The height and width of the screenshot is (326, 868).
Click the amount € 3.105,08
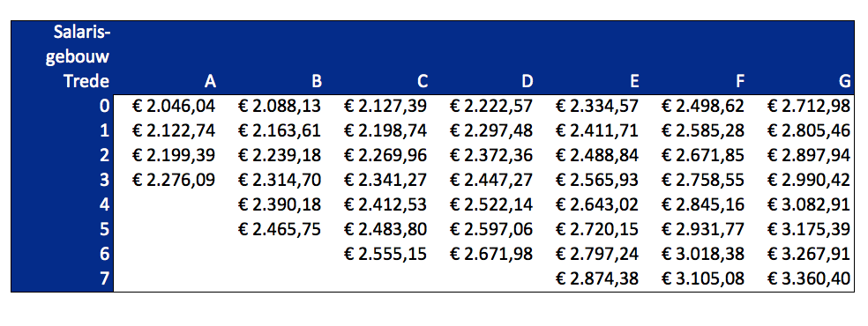(x=703, y=279)
